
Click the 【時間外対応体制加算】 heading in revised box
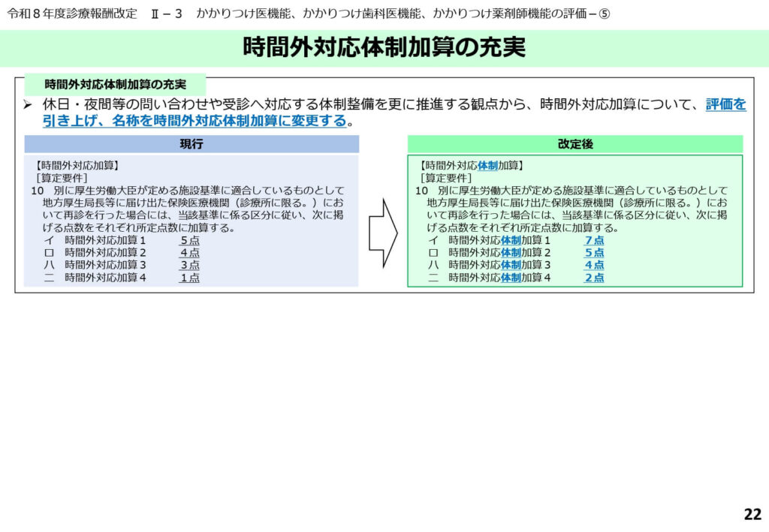(x=472, y=165)
